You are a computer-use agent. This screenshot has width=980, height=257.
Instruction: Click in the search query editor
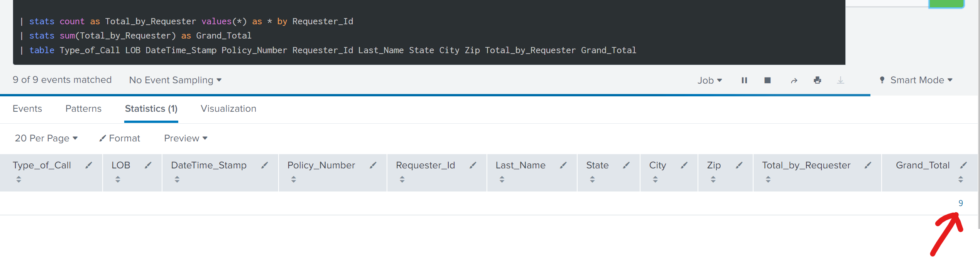(x=429, y=32)
